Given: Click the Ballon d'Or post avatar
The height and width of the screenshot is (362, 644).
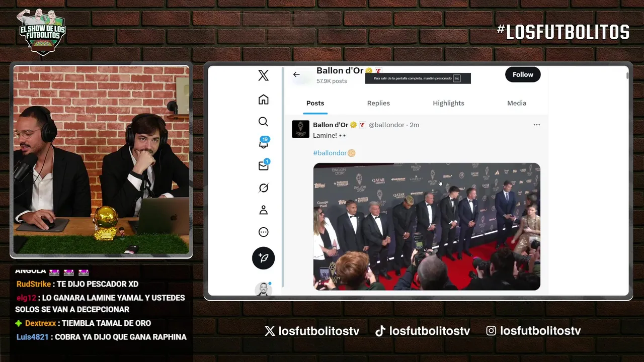Looking at the screenshot, I should tap(300, 129).
